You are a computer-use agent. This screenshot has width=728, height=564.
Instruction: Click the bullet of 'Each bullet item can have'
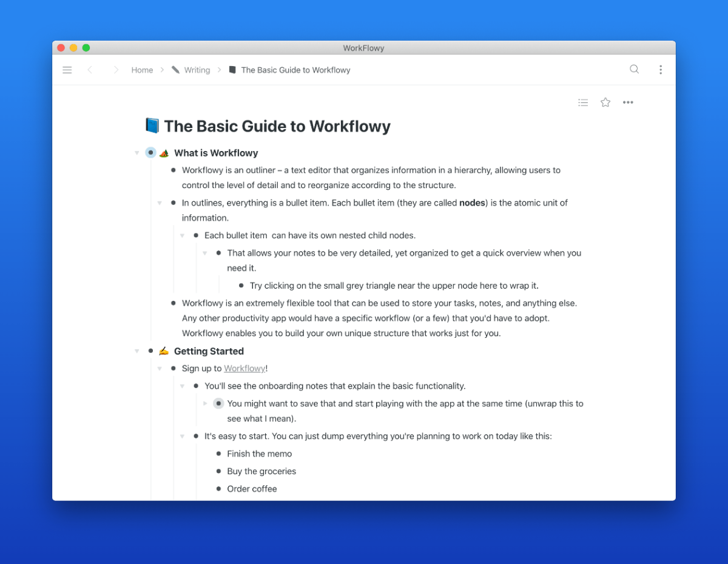(x=196, y=235)
